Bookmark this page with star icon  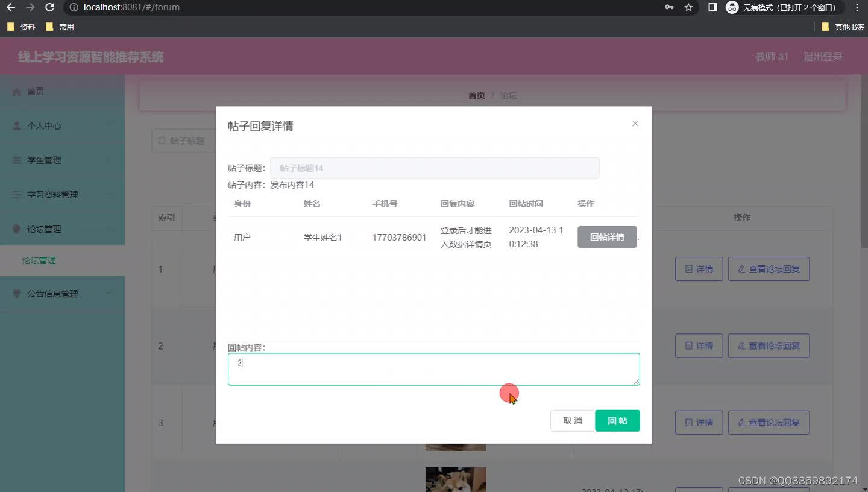click(x=688, y=8)
